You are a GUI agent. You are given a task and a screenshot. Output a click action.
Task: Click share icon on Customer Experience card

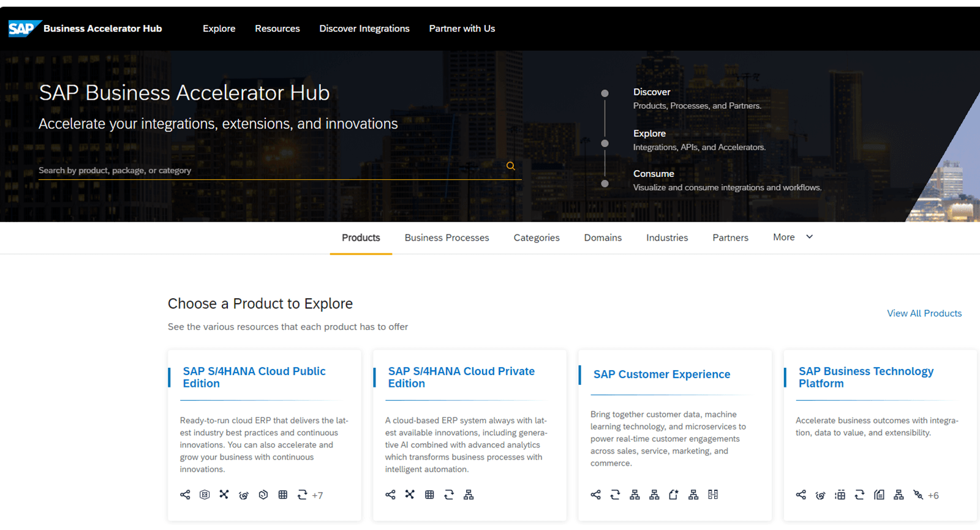595,495
